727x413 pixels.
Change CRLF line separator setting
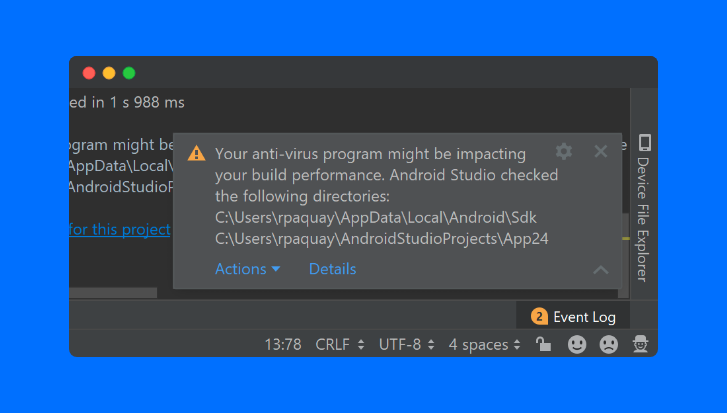pyautogui.click(x=338, y=344)
